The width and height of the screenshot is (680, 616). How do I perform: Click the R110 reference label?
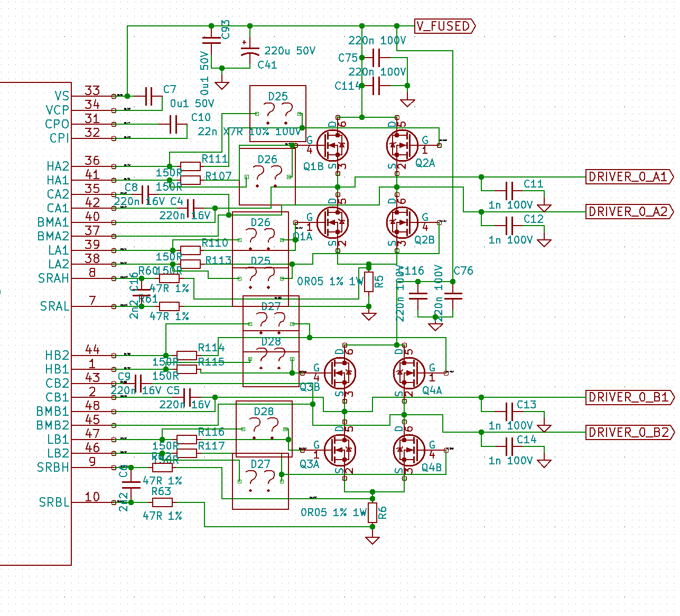pos(215,243)
